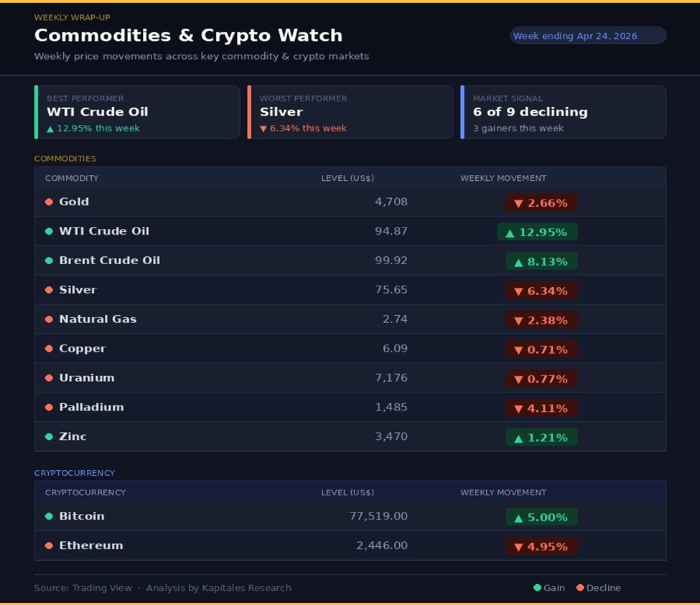The width and height of the screenshot is (700, 605).
Task: Click the green Gain legend dot
Action: tap(537, 588)
